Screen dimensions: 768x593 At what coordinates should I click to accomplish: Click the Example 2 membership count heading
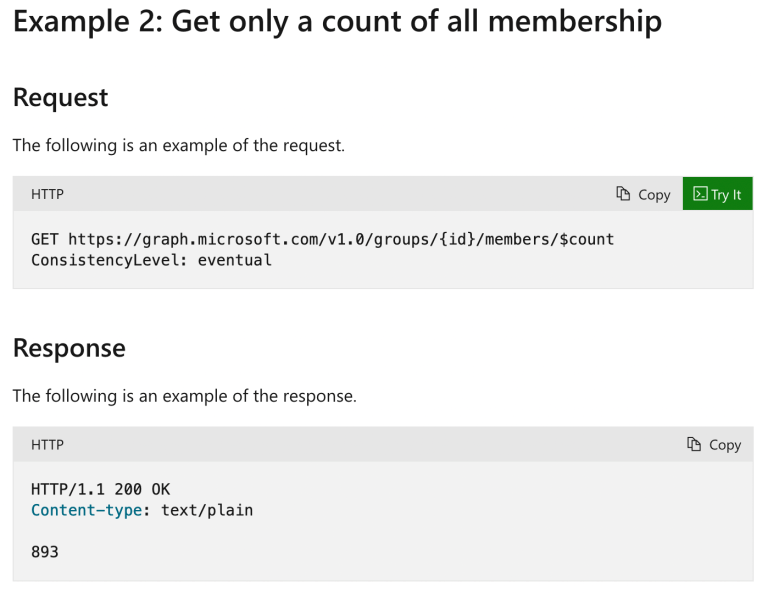click(x=337, y=22)
